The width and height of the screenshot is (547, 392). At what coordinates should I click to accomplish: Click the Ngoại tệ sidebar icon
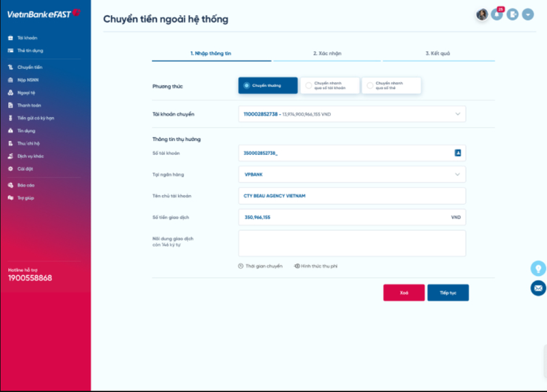(10, 92)
